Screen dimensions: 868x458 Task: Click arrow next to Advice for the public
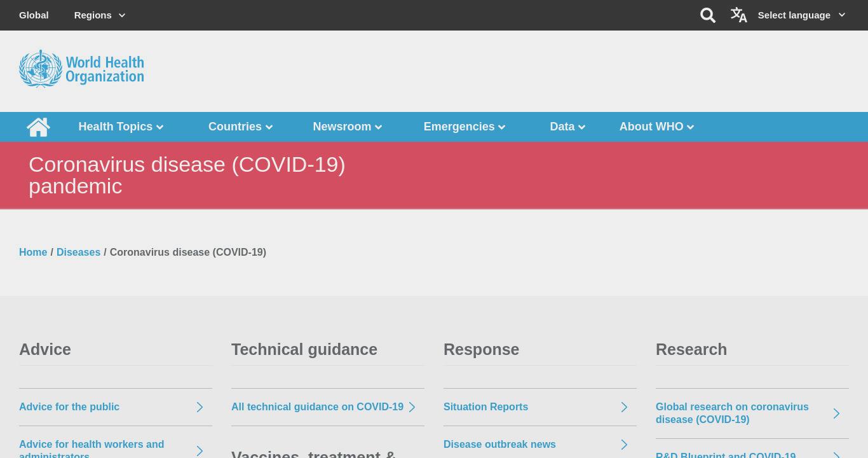coord(200,407)
